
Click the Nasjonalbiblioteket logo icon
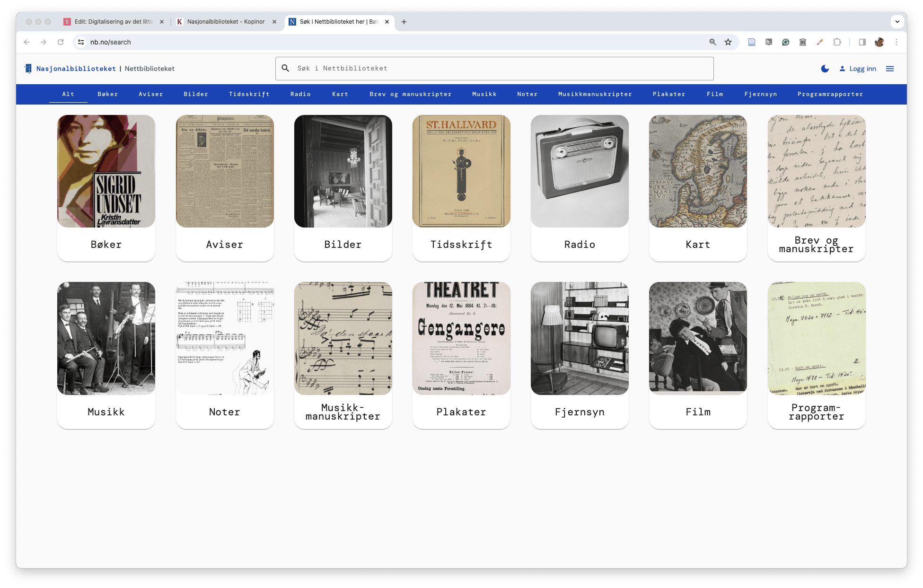28,69
